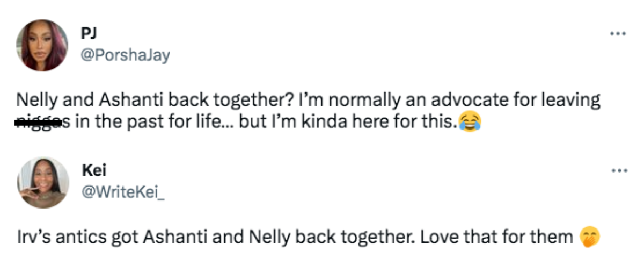Open the @WriteKei_ handle link

(123, 192)
